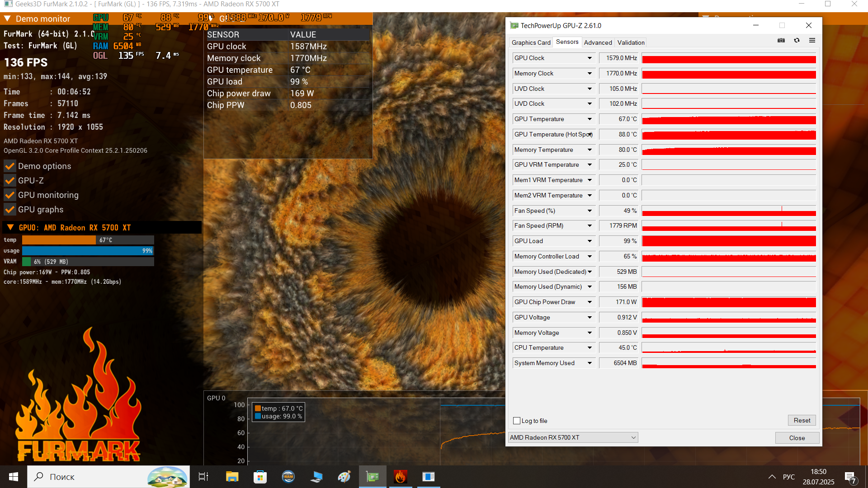The image size is (868, 488).
Task: Click the GPU-Z refresh sensors icon
Action: point(797,41)
